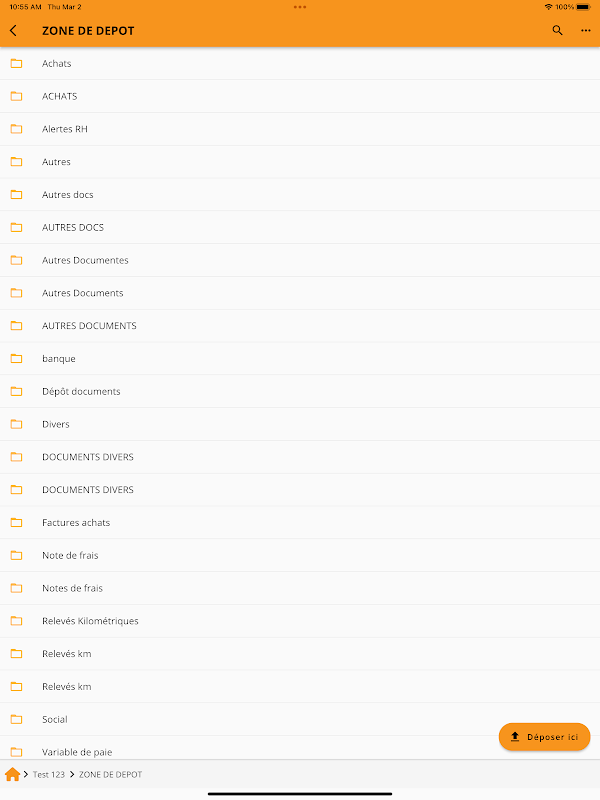Open the Relevés Kilométriques folder
The width and height of the screenshot is (600, 800).
tap(300, 621)
